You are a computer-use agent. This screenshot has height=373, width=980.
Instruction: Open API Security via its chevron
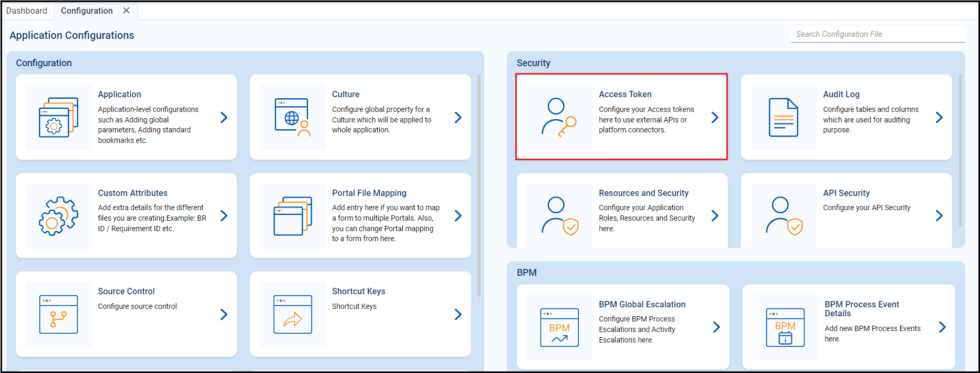[x=939, y=215]
